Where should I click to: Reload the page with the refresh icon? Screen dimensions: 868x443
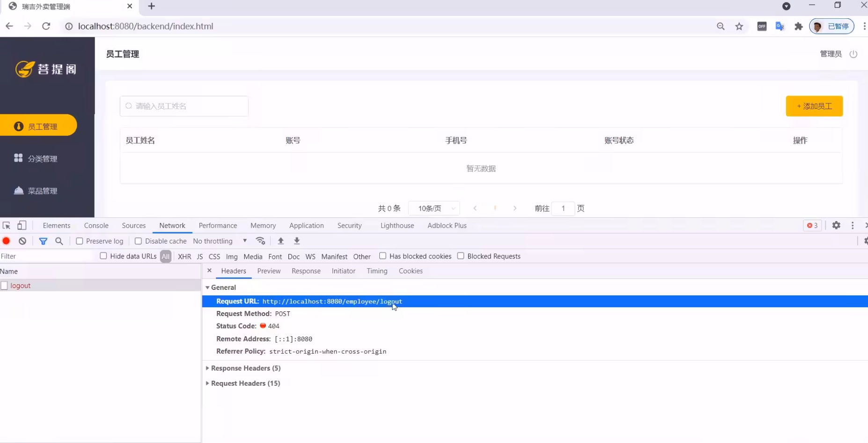46,26
